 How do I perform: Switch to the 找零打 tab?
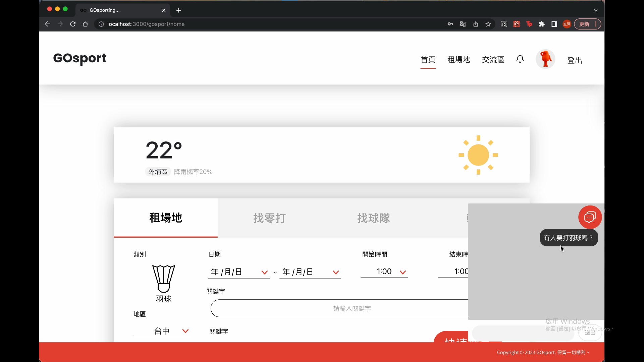click(269, 218)
